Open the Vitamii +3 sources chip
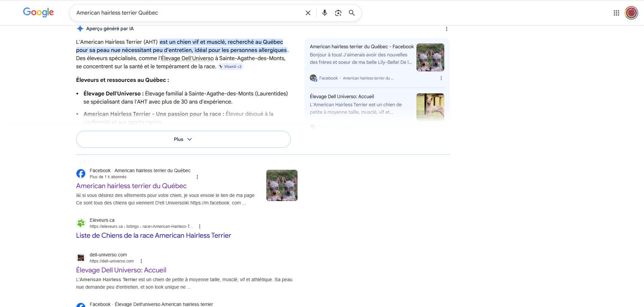The image size is (644, 307). pyautogui.click(x=231, y=67)
